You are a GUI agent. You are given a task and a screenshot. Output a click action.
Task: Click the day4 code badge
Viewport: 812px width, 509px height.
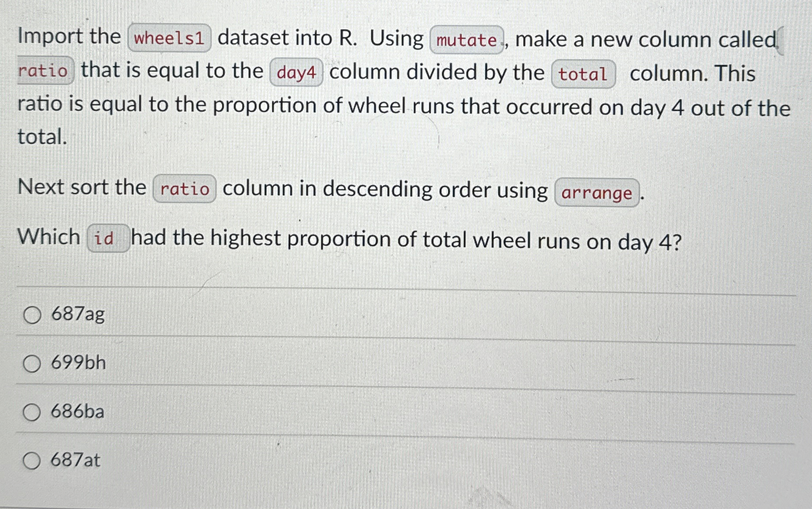(296, 73)
